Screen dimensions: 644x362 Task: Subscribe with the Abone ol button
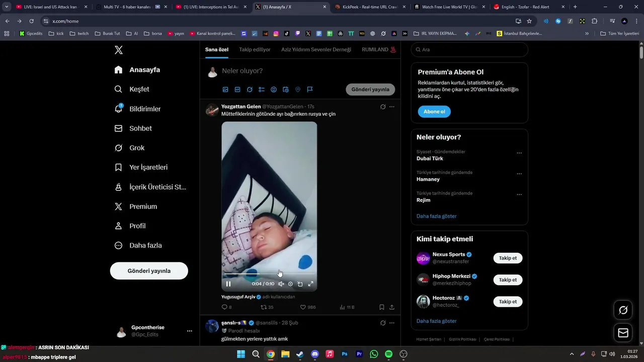[434, 112]
